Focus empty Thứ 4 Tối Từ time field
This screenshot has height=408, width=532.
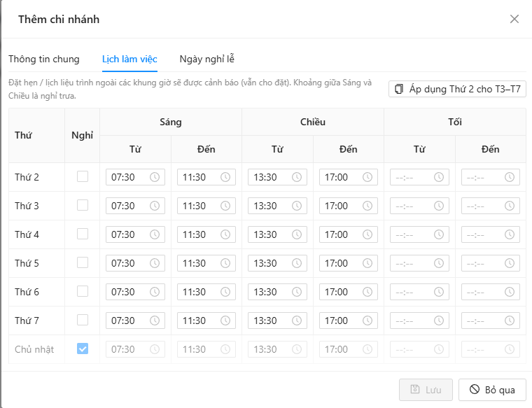pyautogui.click(x=420, y=234)
